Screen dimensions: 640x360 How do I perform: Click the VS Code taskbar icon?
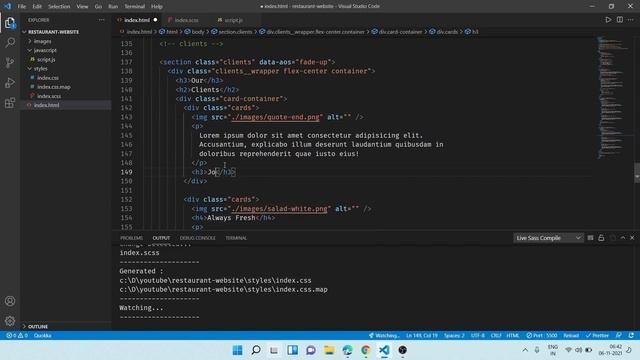pos(384,350)
